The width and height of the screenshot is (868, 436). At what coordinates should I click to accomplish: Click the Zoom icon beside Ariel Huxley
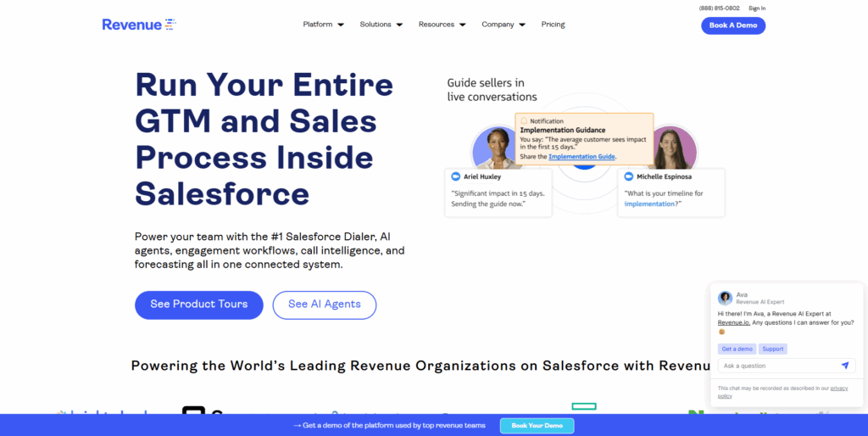(x=455, y=176)
